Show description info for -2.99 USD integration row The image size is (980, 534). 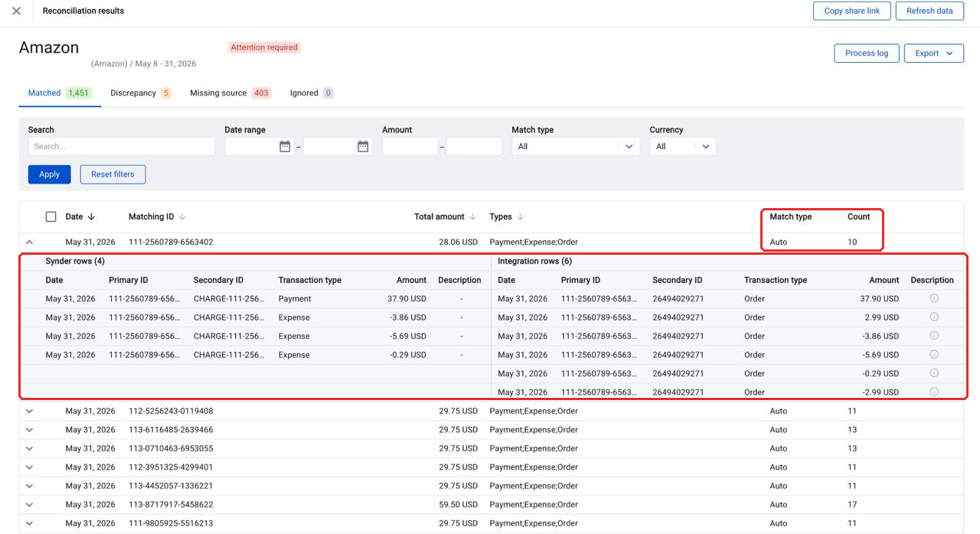pos(934,392)
